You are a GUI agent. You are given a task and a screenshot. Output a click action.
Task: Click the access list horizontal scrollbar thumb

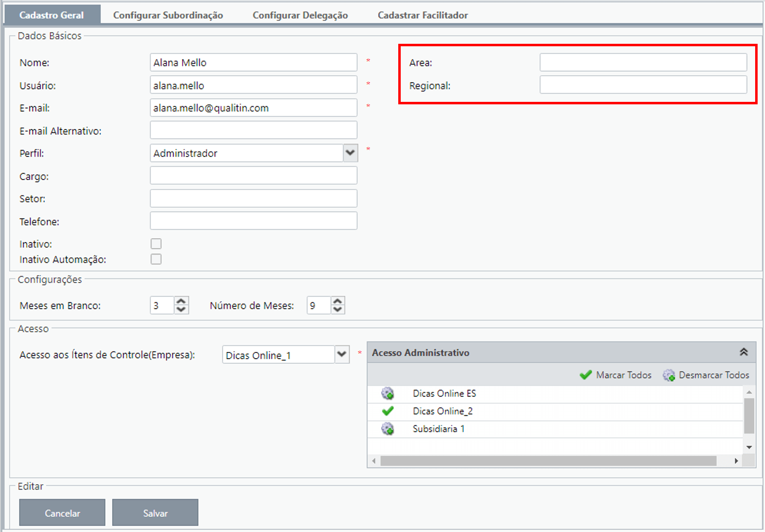(548, 461)
